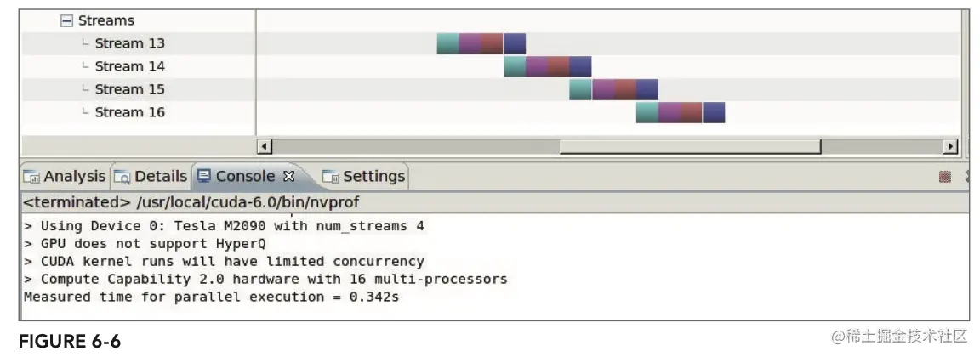Collapse the Streams tree node
The width and height of the screenshot is (980, 357).
pos(67,20)
